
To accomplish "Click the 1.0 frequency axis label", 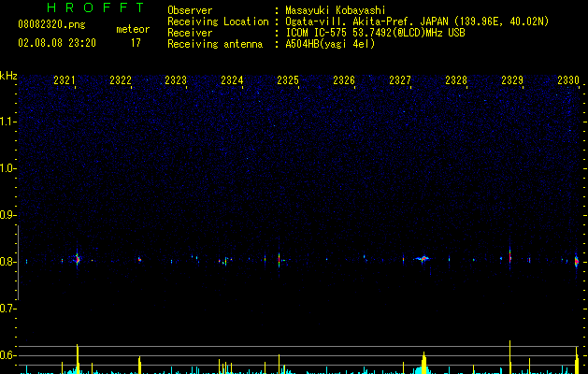I will 8,168.
